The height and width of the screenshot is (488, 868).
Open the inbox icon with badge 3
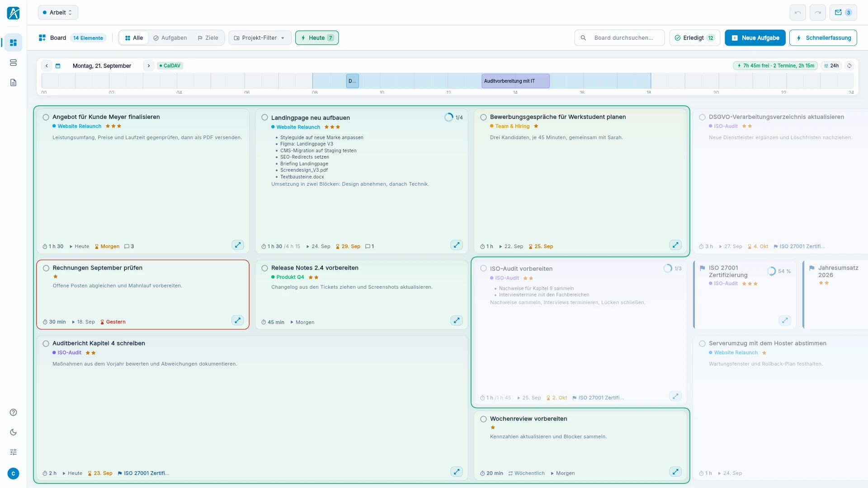843,13
